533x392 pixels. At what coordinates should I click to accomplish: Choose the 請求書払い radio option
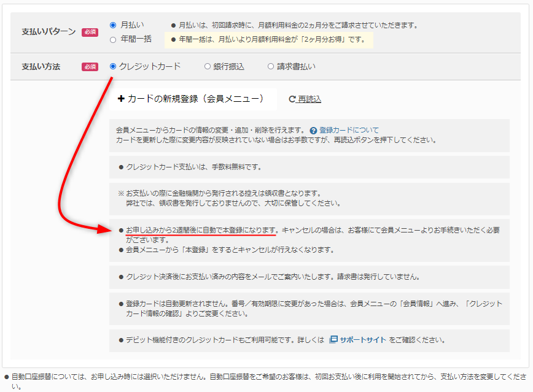coord(271,66)
